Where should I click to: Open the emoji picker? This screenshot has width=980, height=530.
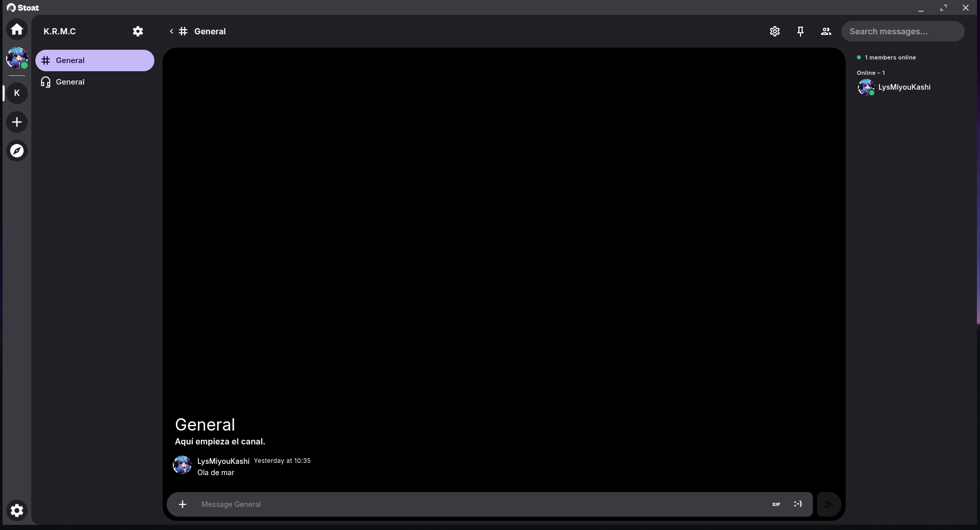tap(797, 504)
